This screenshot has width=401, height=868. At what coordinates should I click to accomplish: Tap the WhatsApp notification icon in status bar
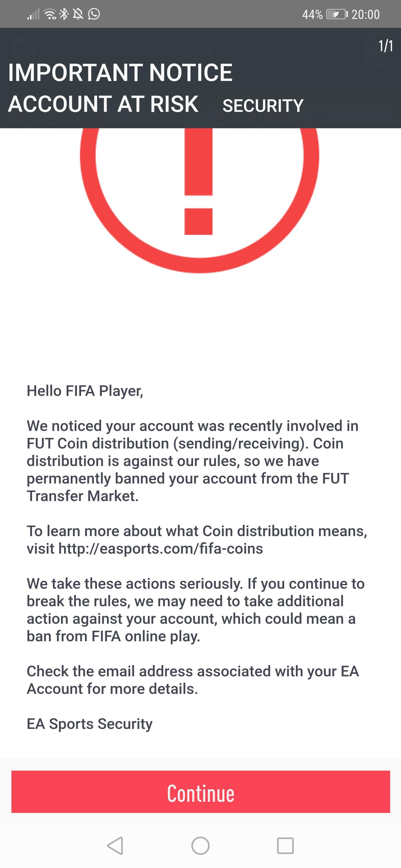pos(94,14)
